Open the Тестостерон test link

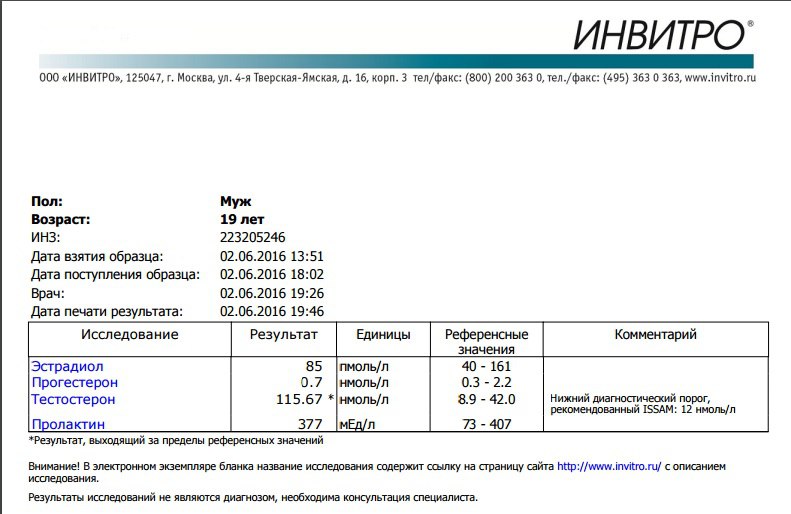[73, 399]
